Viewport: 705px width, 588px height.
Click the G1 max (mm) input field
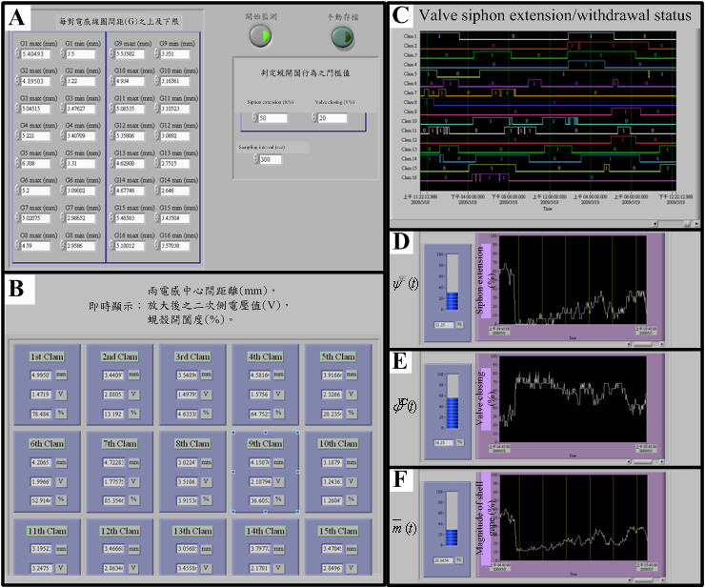click(x=36, y=54)
